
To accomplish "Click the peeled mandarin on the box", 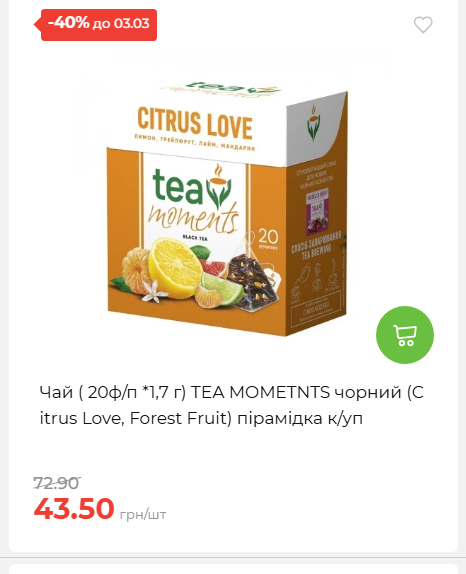I will pos(136,269).
